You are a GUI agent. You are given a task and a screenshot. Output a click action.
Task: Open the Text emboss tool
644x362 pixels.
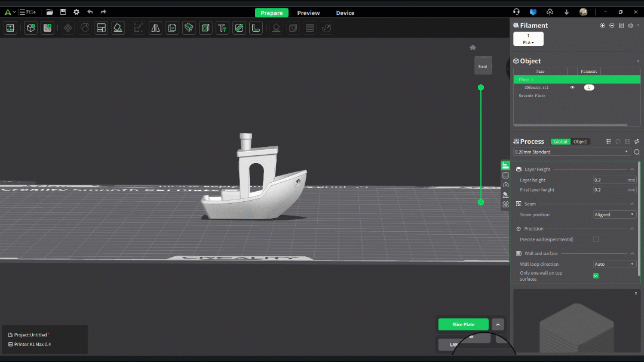[222, 28]
